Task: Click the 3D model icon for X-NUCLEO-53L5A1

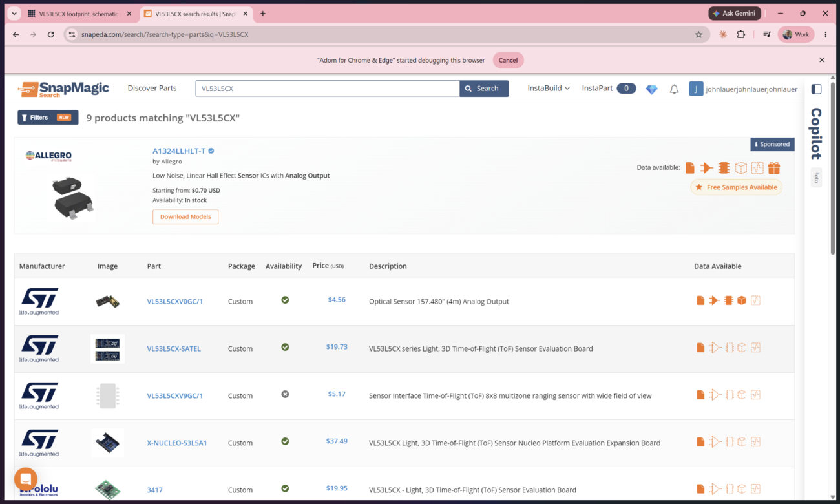Action: (742, 442)
